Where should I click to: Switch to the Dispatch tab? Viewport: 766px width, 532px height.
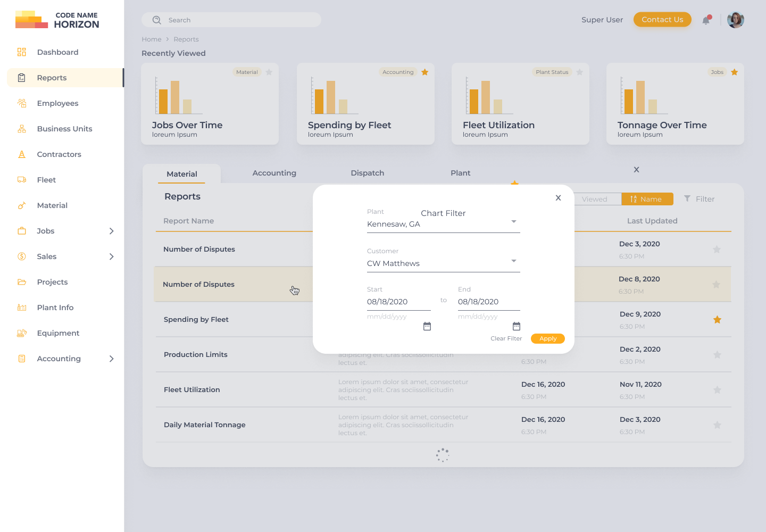click(x=367, y=173)
